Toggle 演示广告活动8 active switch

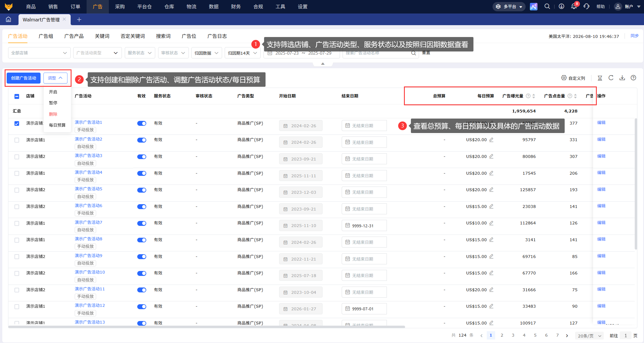142,240
